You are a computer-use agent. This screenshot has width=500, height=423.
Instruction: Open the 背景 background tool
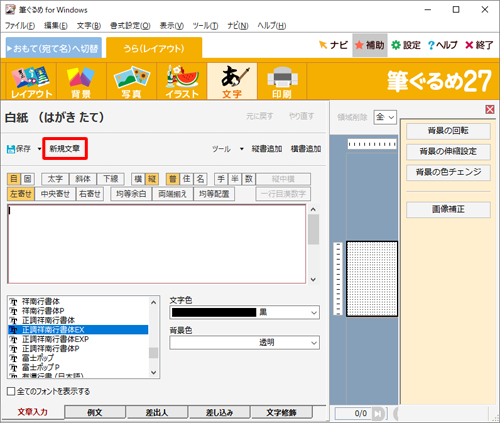pos(81,82)
